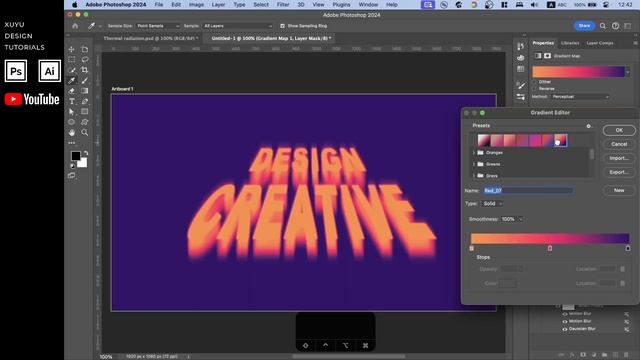Select the Lasso tool
The image size is (640, 360).
pyautogui.click(x=84, y=60)
